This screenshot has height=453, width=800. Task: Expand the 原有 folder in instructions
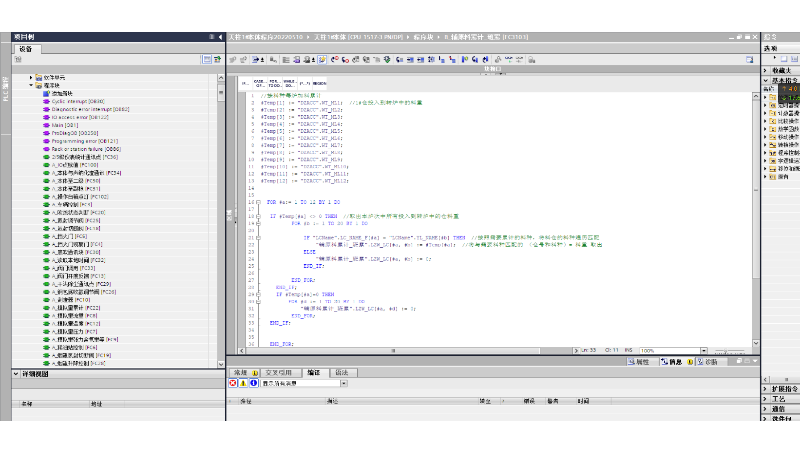[x=765, y=177]
